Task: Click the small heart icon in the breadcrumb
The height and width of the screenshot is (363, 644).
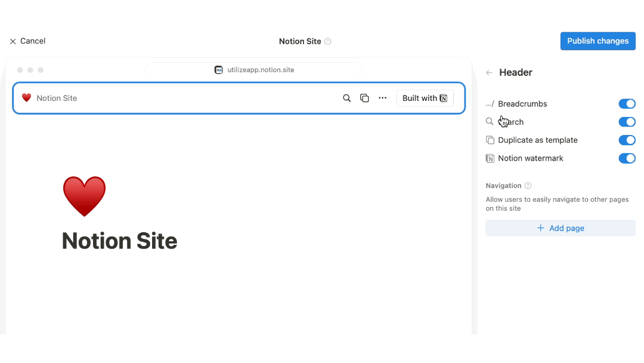Action: 27,98
